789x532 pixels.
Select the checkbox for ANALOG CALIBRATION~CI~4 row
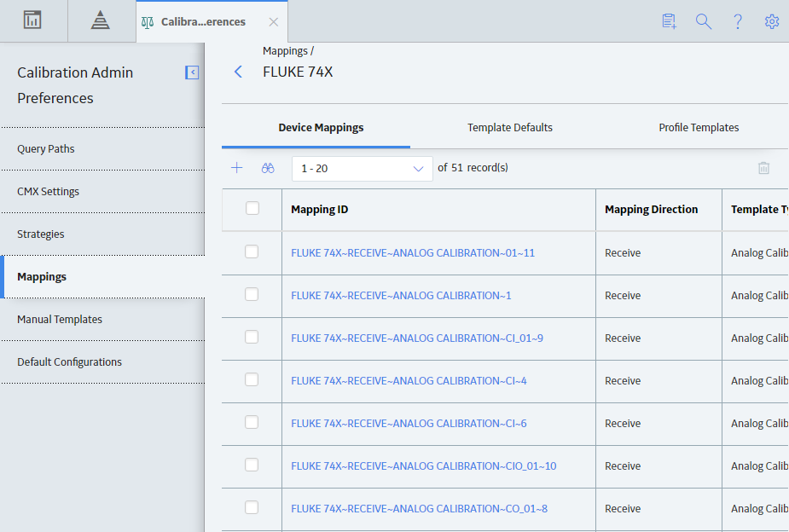(x=252, y=379)
